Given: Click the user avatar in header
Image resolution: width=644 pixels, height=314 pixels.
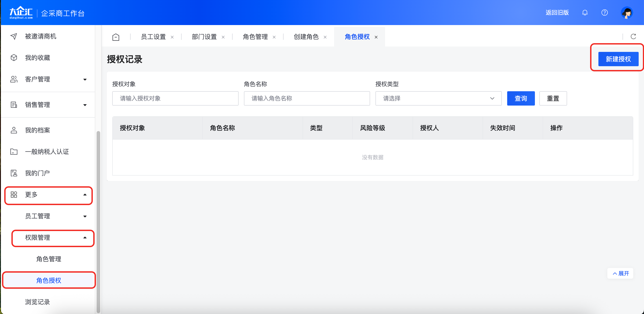Looking at the screenshot, I should coord(627,13).
